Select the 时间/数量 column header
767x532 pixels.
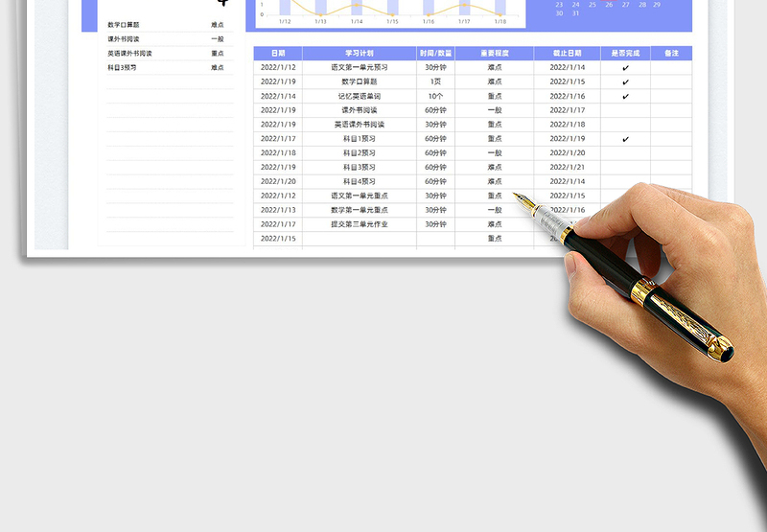(435, 53)
